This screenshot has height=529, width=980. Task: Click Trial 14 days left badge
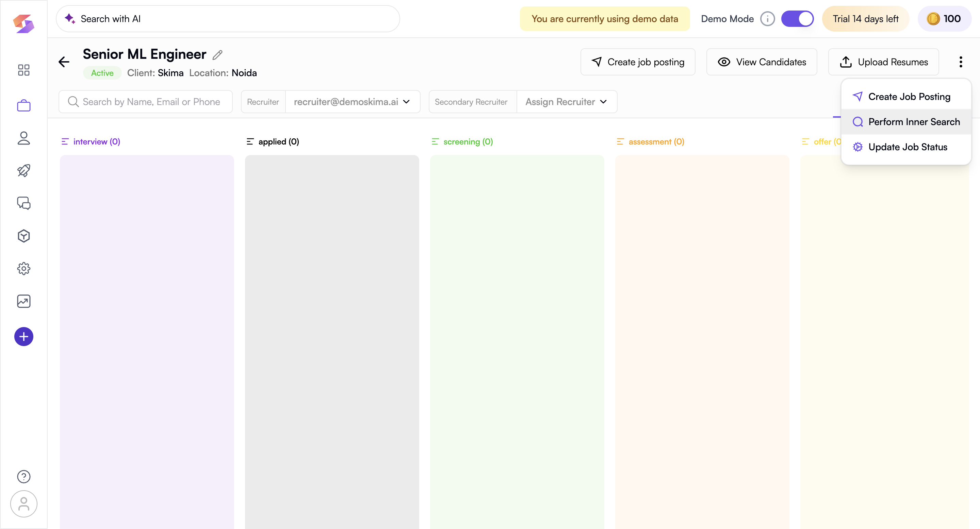tap(865, 19)
